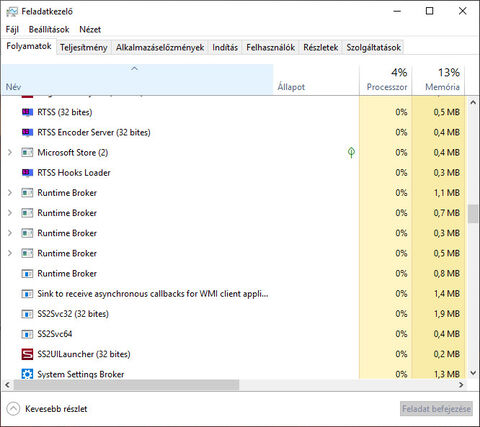Image resolution: width=480 pixels, height=427 pixels.
Task: Click the 1,4 MB memory value
Action: (x=447, y=294)
